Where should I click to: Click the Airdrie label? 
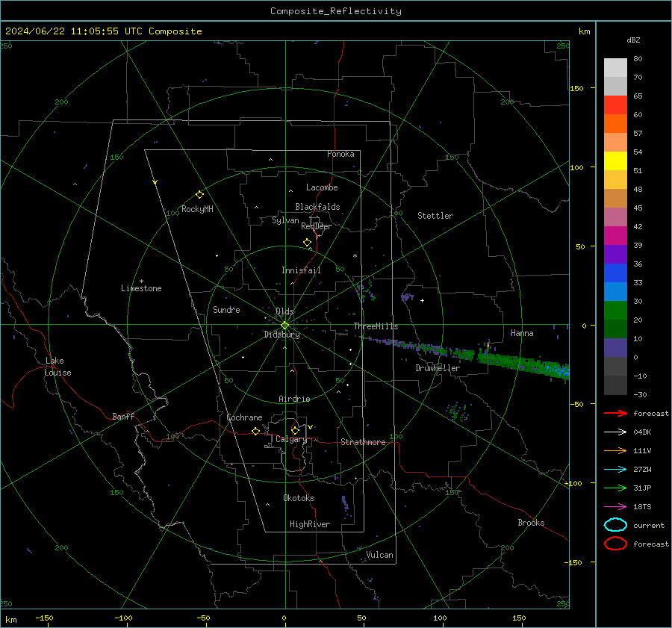294,399
